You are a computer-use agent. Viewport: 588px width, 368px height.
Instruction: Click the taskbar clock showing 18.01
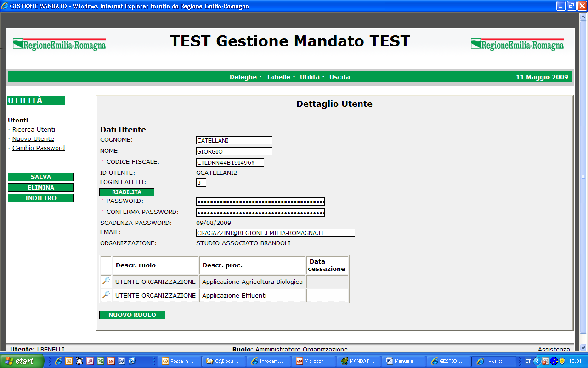click(575, 362)
